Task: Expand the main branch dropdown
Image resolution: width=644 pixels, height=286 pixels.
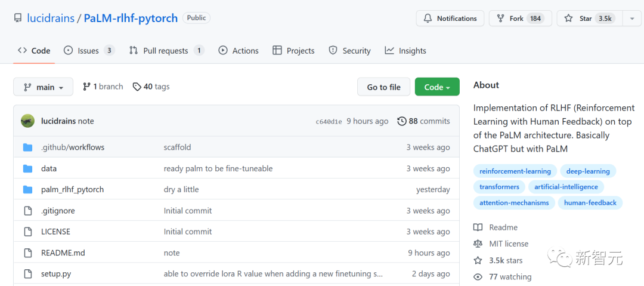Action: 43,87
